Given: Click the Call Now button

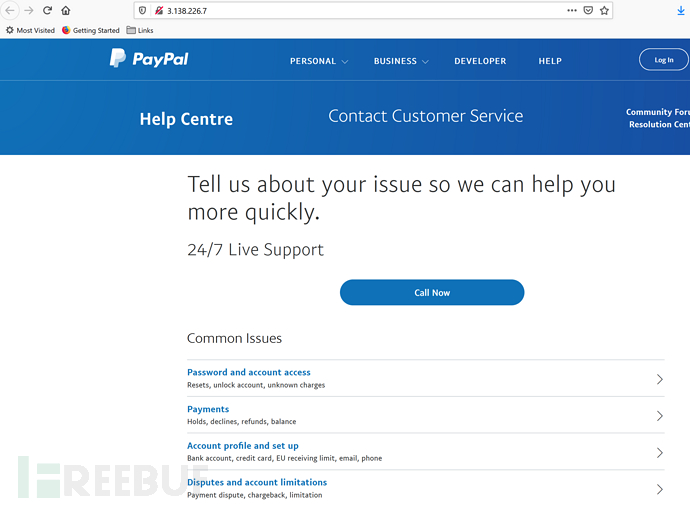Looking at the screenshot, I should click(x=432, y=293).
